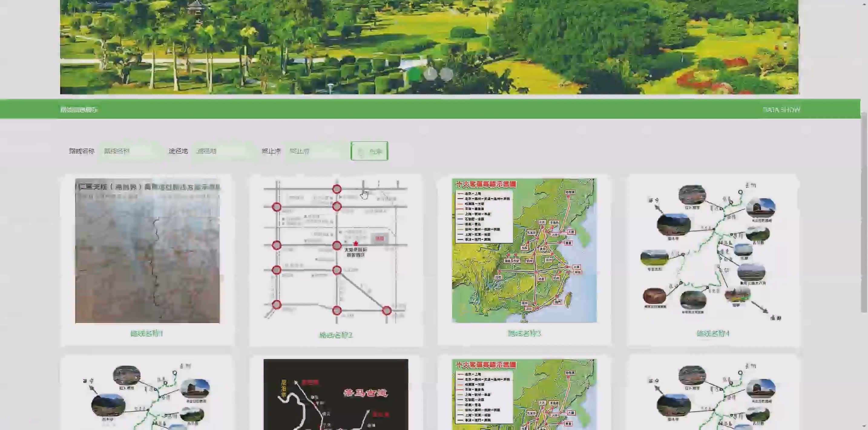The image size is (868, 430).
Task: Open the second-row first scenic route thumbnail
Action: (147, 394)
